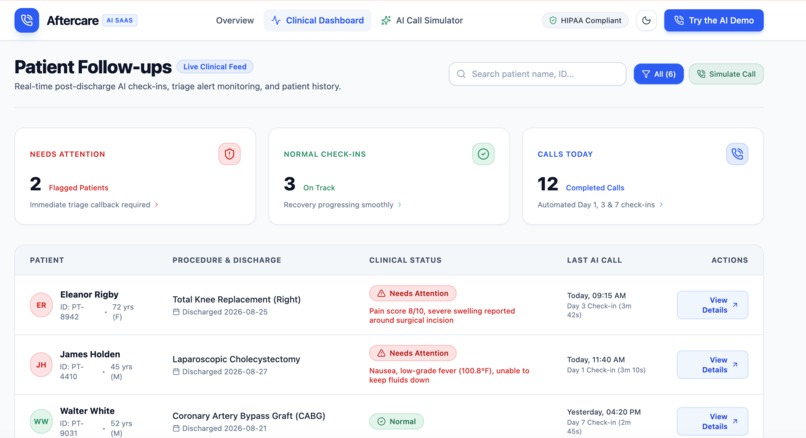Screen dimensions: 806x438
Task: Click the red shield alert icon on Needs Attention card
Action: coord(229,154)
